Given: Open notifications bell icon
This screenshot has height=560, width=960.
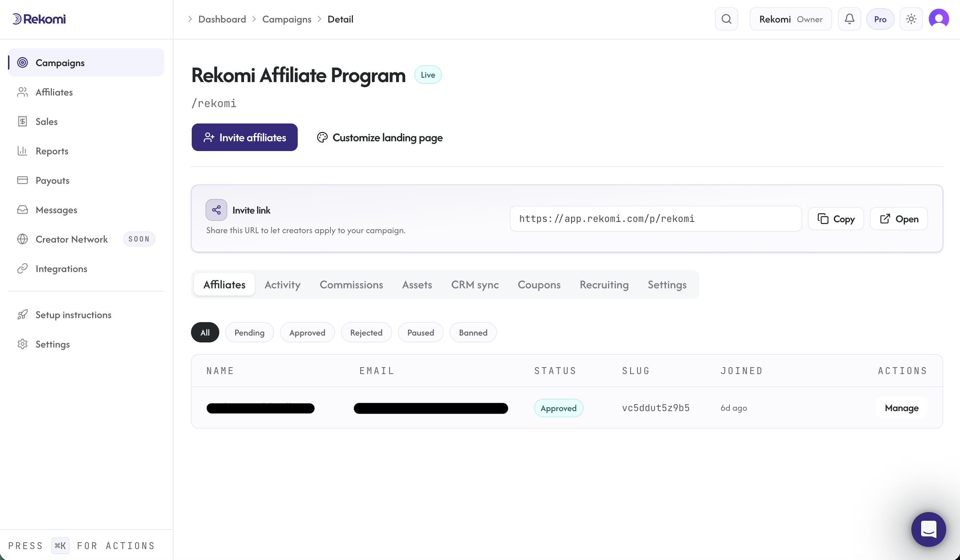Looking at the screenshot, I should click(849, 19).
